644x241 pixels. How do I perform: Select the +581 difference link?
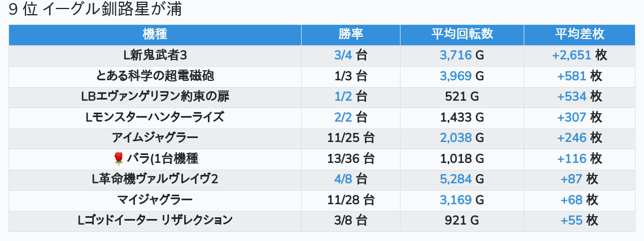(x=572, y=75)
